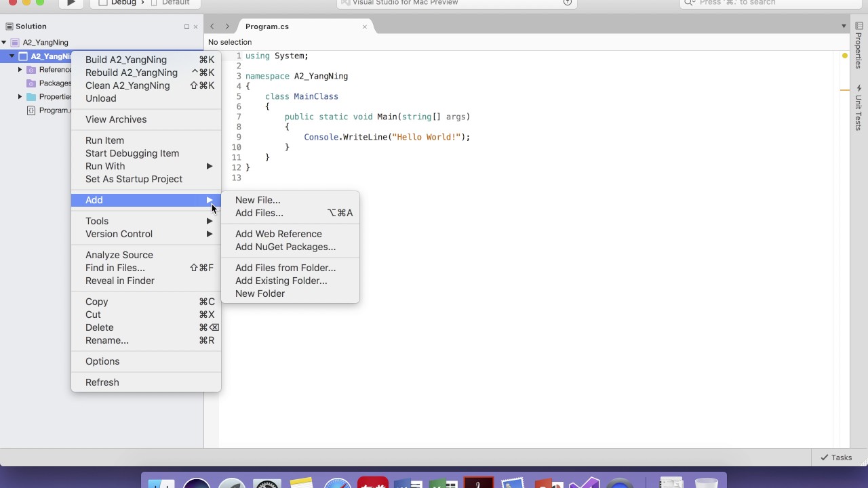Image resolution: width=868 pixels, height=488 pixels.
Task: Choose Reveal in Finder
Action: click(146, 281)
